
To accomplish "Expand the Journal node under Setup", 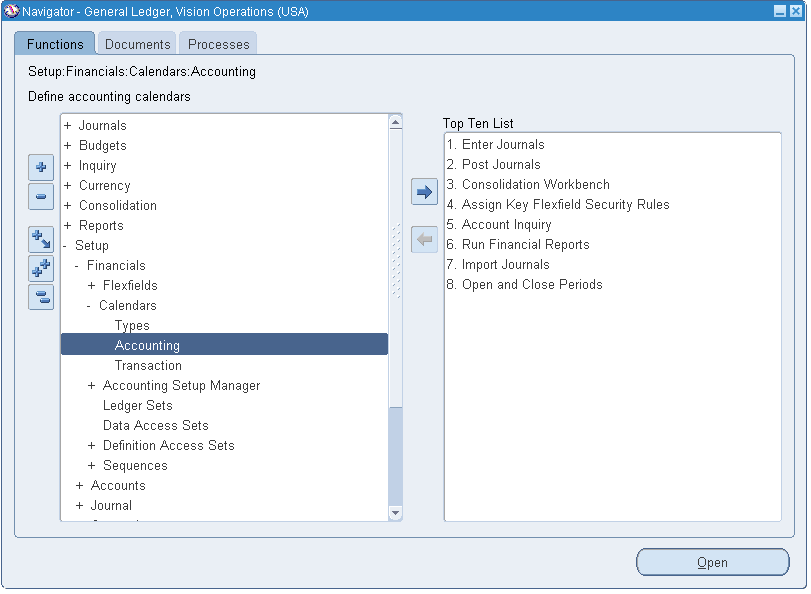I will (x=79, y=506).
